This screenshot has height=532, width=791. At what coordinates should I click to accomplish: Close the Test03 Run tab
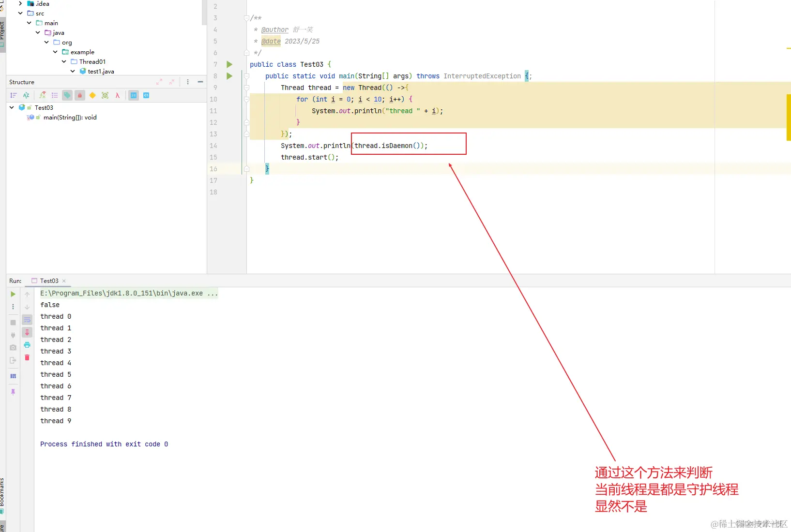64,281
